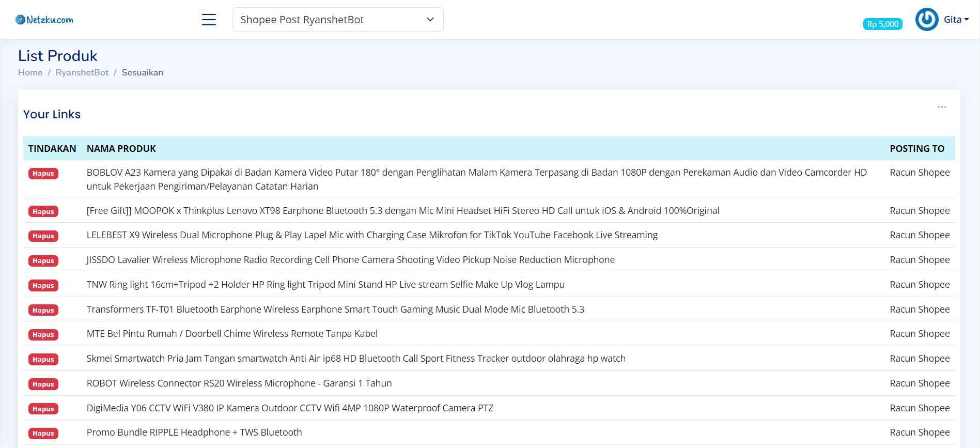Select the JISSDO Lavalier Wireless Microphone text

pos(351,259)
